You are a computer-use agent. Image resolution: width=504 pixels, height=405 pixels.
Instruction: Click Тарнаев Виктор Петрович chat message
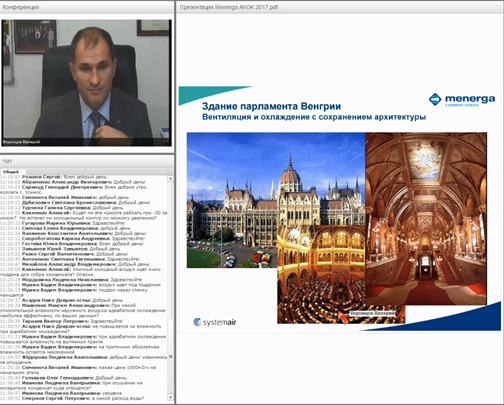pyautogui.click(x=62, y=321)
